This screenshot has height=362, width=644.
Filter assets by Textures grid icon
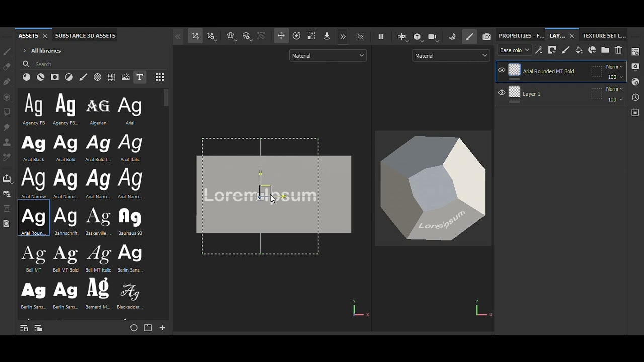pos(111,77)
